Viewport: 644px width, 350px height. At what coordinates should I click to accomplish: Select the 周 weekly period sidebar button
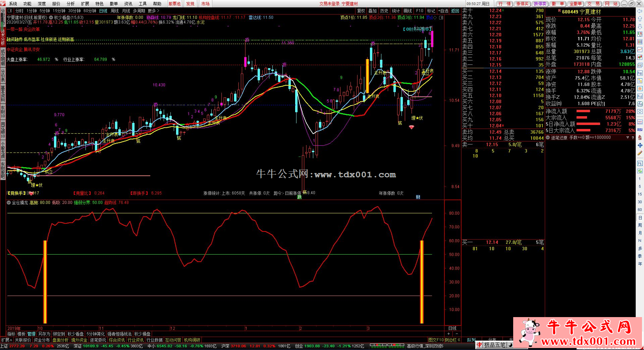640,225
